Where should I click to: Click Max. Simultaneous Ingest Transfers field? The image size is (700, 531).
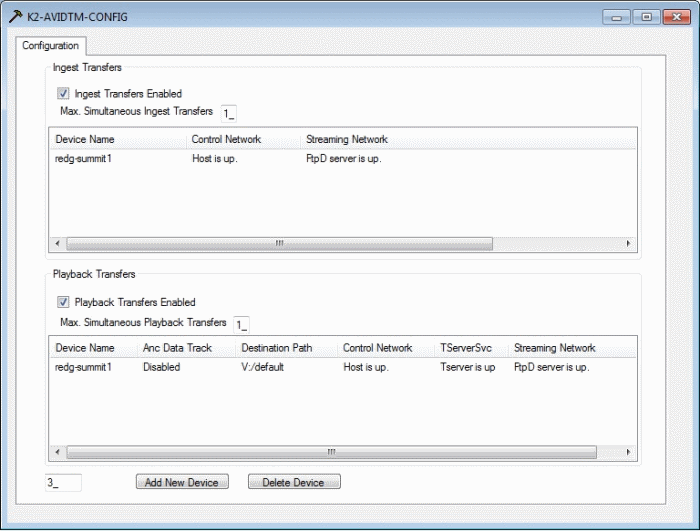tap(229, 112)
